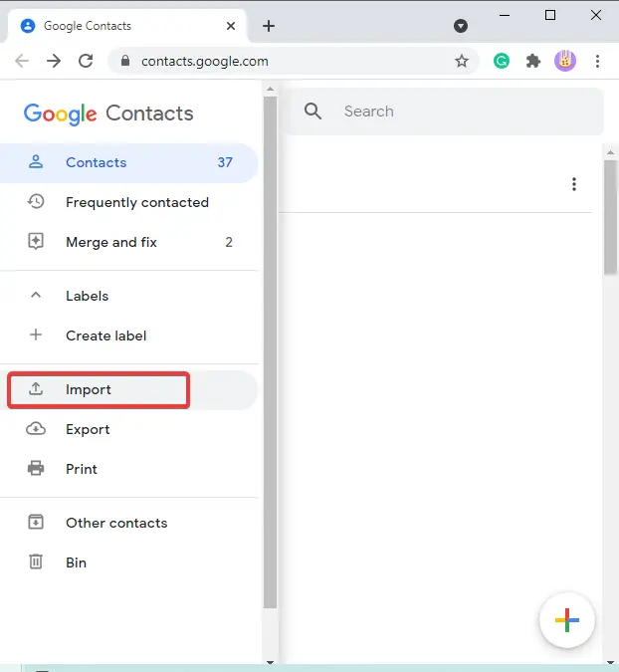
Task: Open Chrome's three-dot menu
Action: click(597, 62)
